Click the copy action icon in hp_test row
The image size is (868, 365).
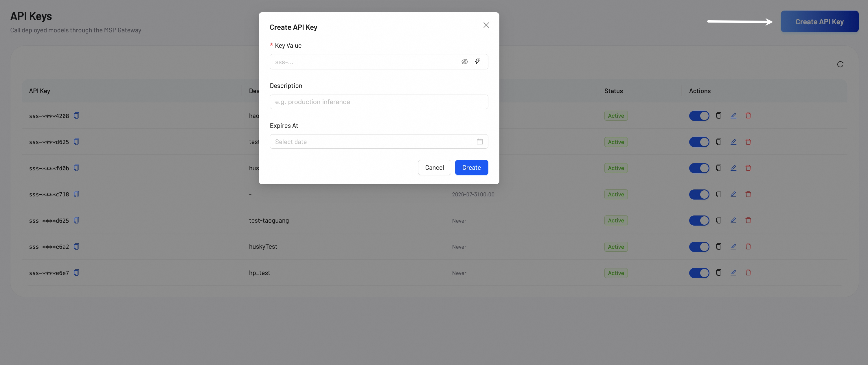(x=718, y=272)
